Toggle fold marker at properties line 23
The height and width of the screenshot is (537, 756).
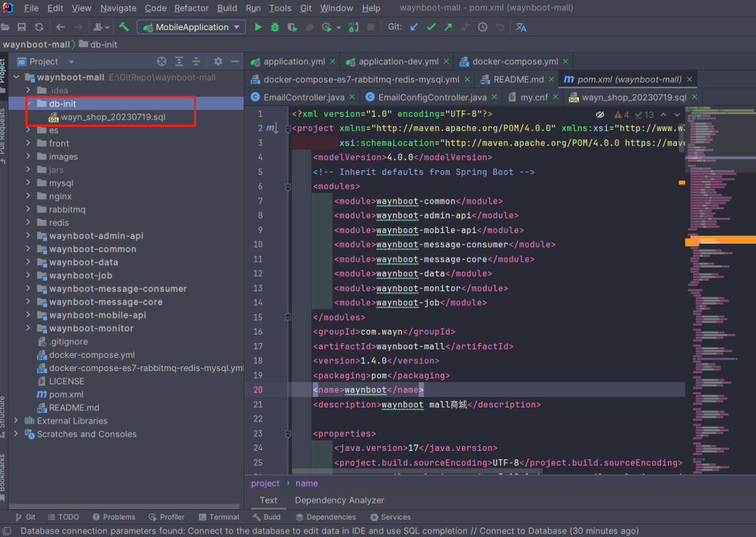pos(288,434)
